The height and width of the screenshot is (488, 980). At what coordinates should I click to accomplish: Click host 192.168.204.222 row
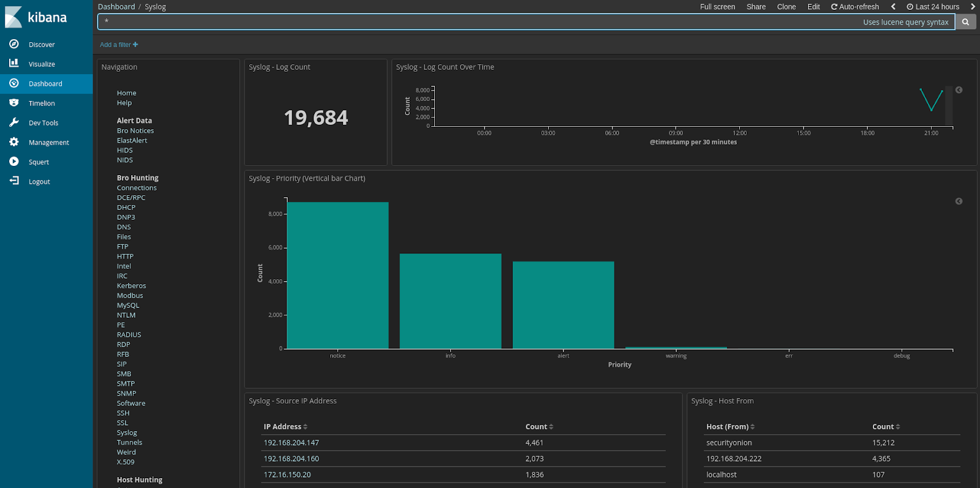click(x=832, y=459)
